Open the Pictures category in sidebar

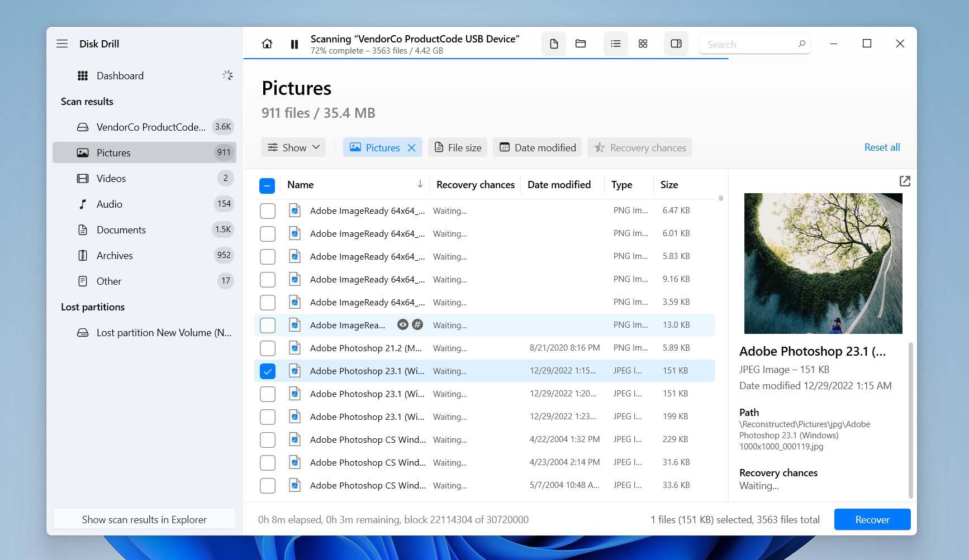pos(144,152)
